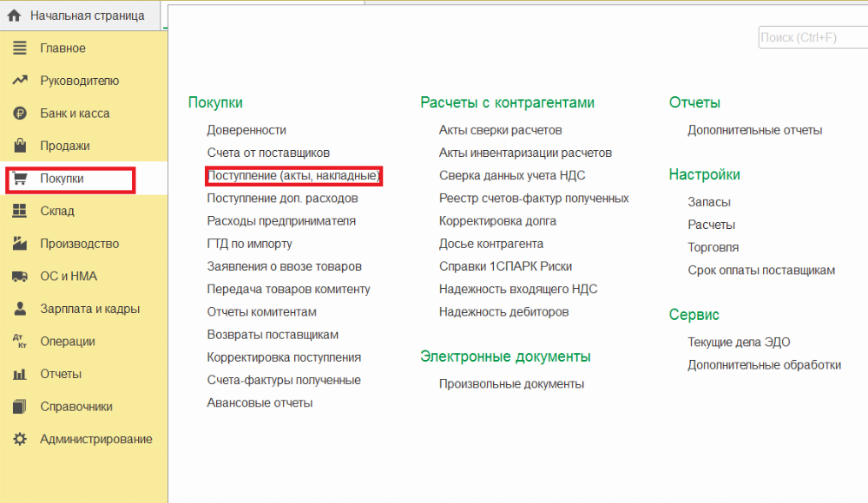
Task: Click the home icon on Начальная страница tab
Action: [x=14, y=16]
